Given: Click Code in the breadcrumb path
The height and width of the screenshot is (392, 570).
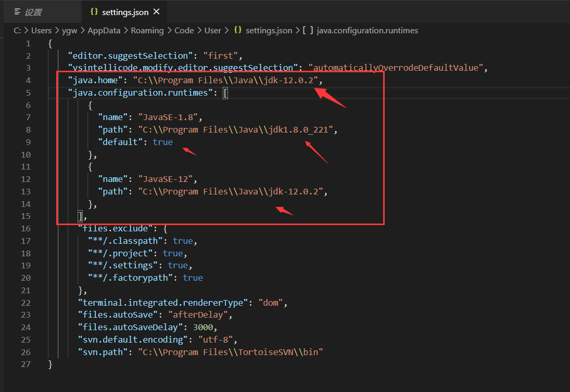Looking at the screenshot, I should (184, 30).
